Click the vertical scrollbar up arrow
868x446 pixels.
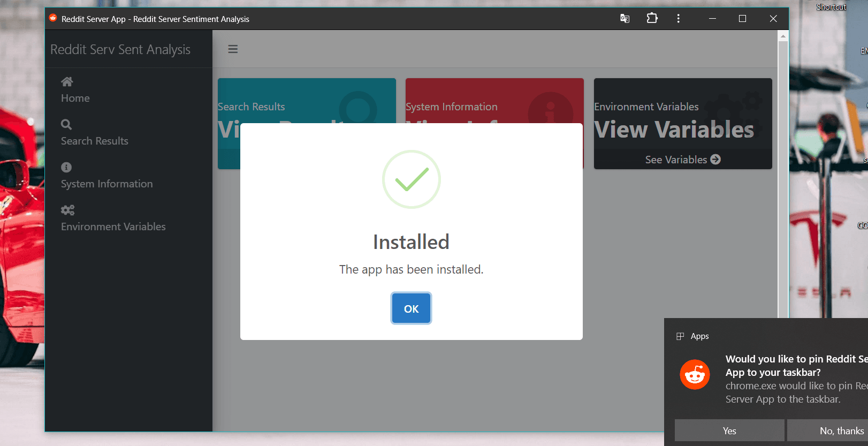(x=783, y=36)
